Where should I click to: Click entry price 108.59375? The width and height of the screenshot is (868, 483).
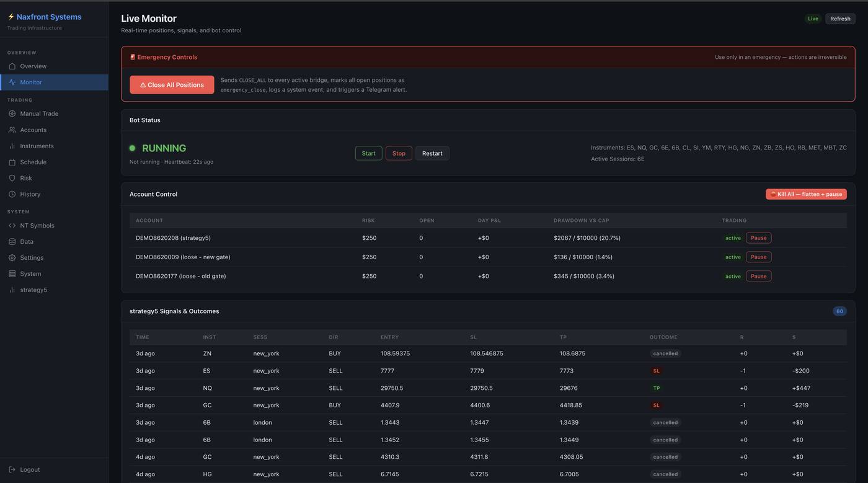pyautogui.click(x=395, y=353)
